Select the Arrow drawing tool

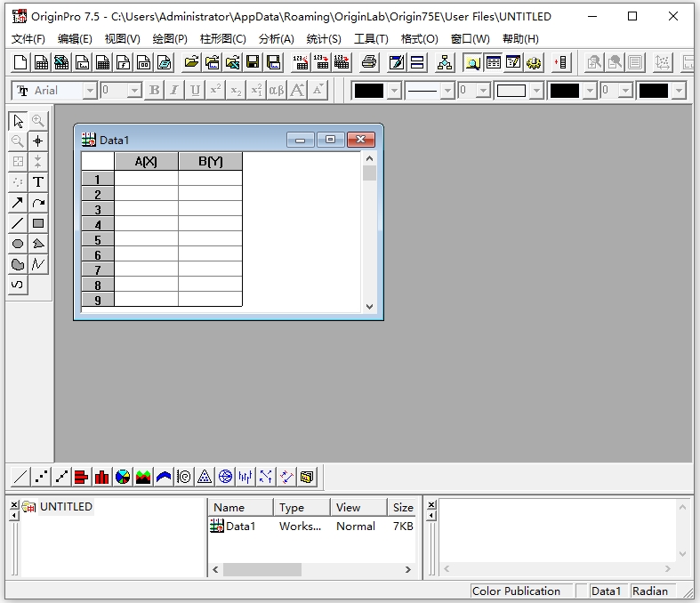pyautogui.click(x=18, y=203)
